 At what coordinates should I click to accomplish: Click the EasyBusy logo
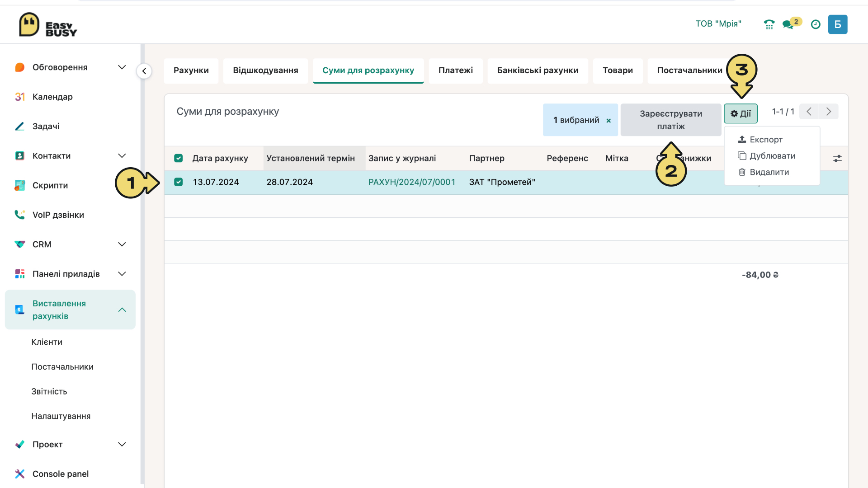[x=48, y=25]
